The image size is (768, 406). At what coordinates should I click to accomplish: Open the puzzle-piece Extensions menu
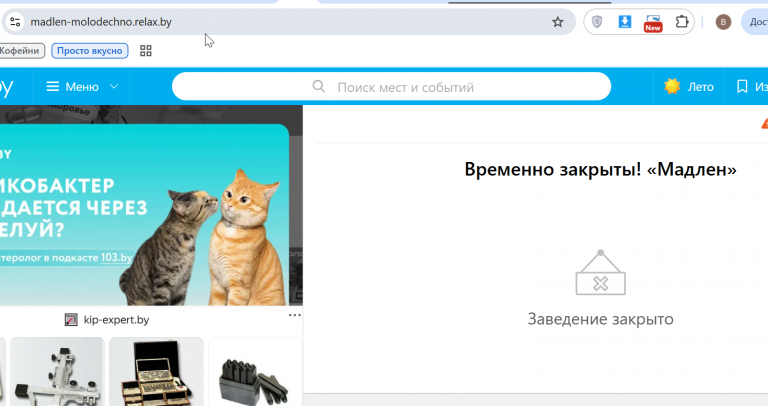point(682,22)
